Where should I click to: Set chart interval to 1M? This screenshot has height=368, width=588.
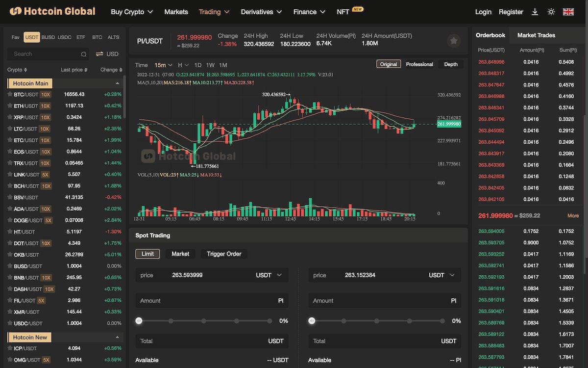(223, 65)
